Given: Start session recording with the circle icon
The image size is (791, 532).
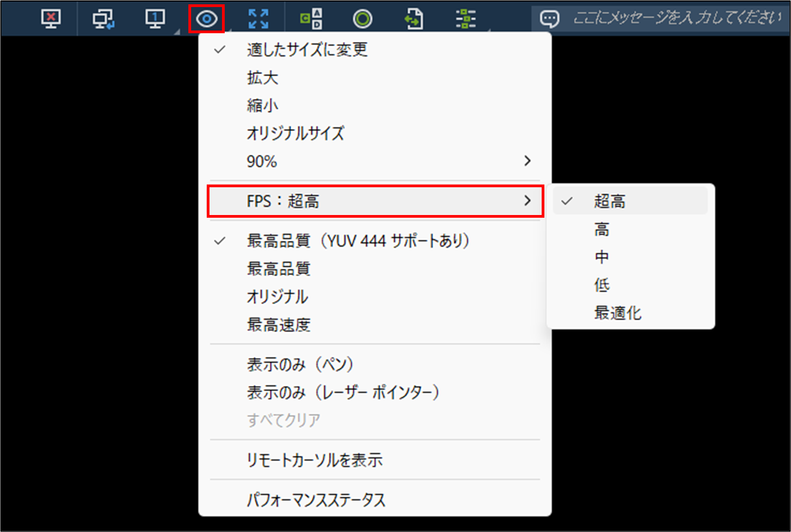Looking at the screenshot, I should pos(363,18).
